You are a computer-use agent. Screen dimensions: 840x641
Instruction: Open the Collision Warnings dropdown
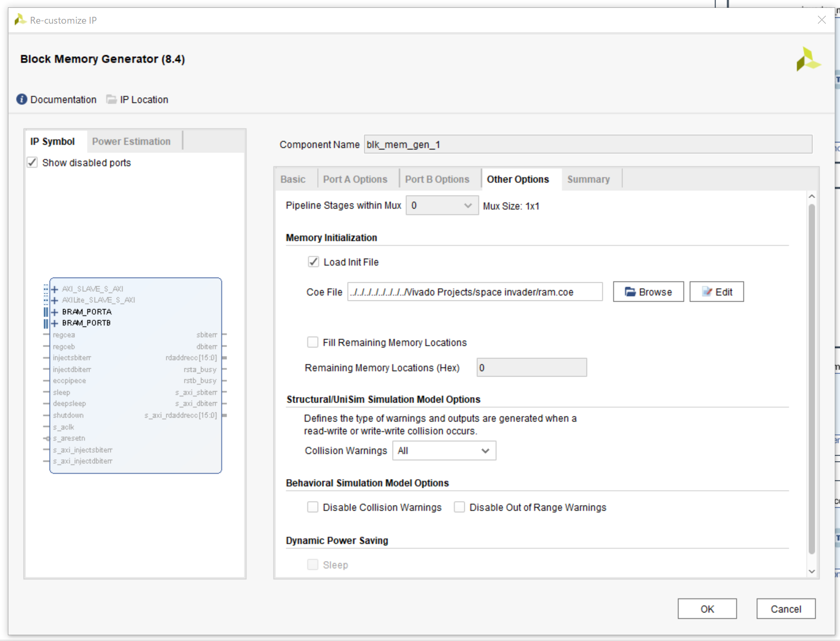[x=444, y=451]
